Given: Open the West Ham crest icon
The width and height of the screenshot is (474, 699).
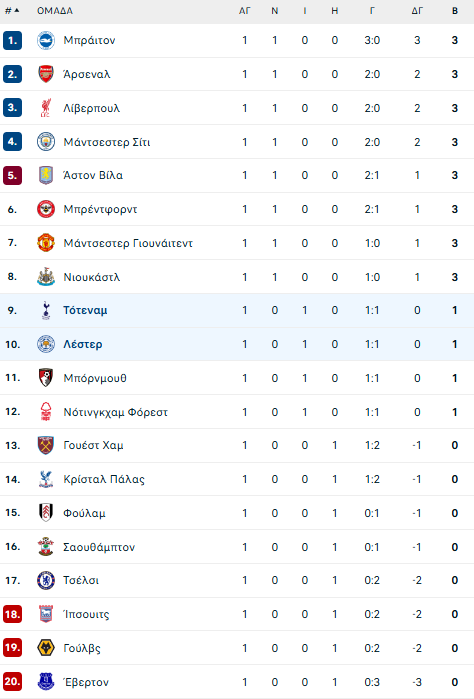Looking at the screenshot, I should point(45,445).
